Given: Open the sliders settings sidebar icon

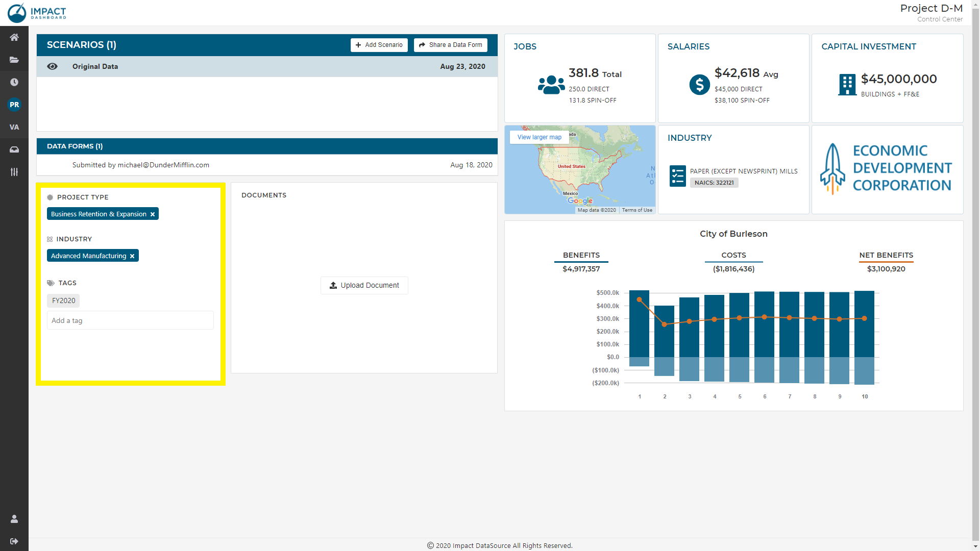Looking at the screenshot, I should click(14, 172).
